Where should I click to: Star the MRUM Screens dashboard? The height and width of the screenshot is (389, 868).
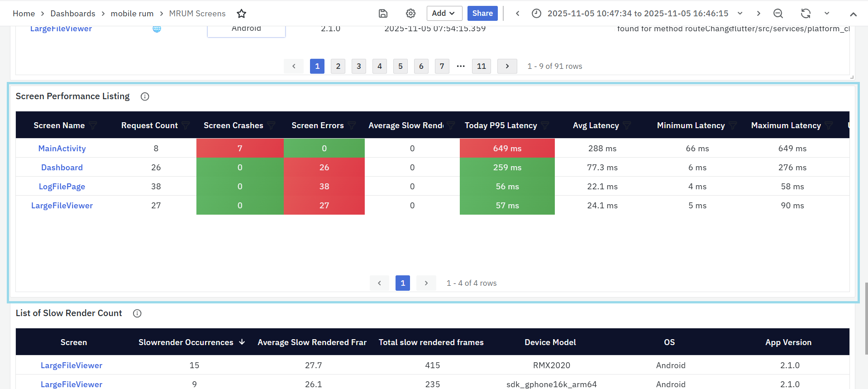click(242, 14)
